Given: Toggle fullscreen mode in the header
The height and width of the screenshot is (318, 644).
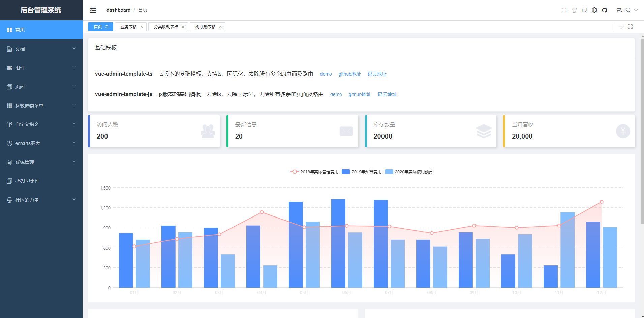Looking at the screenshot, I should (x=564, y=10).
